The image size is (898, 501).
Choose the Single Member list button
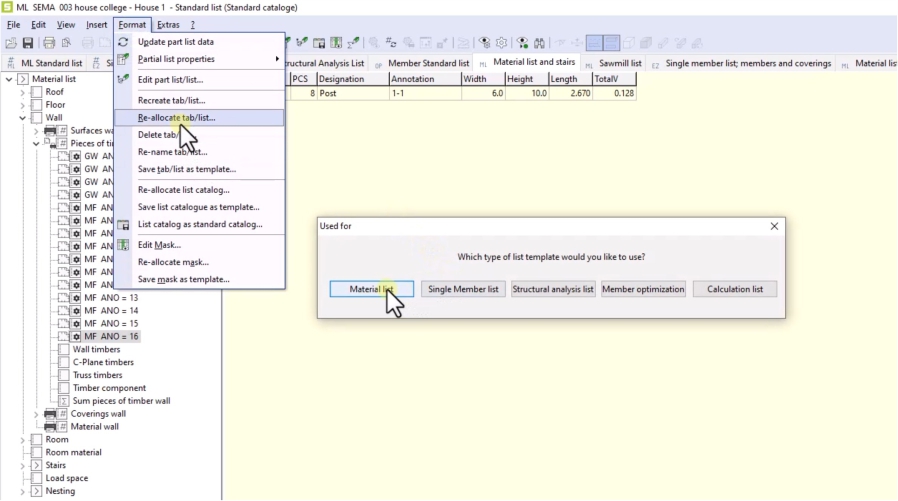point(463,289)
